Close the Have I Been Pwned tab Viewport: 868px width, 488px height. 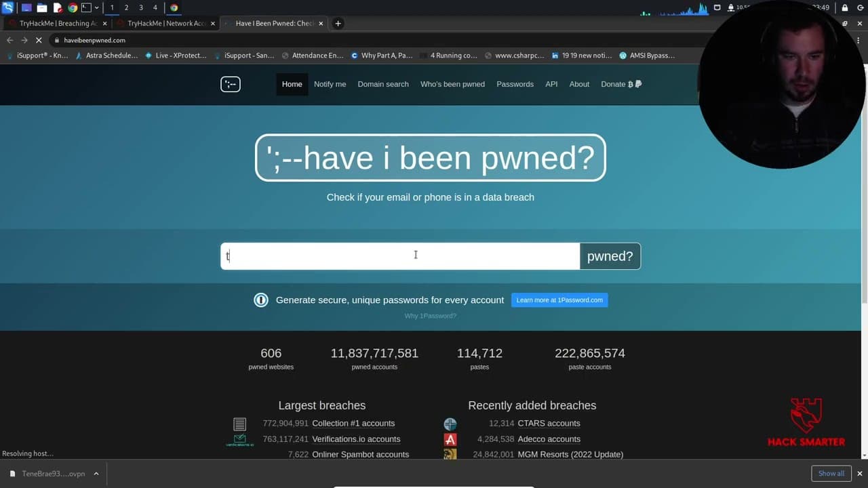click(x=321, y=23)
